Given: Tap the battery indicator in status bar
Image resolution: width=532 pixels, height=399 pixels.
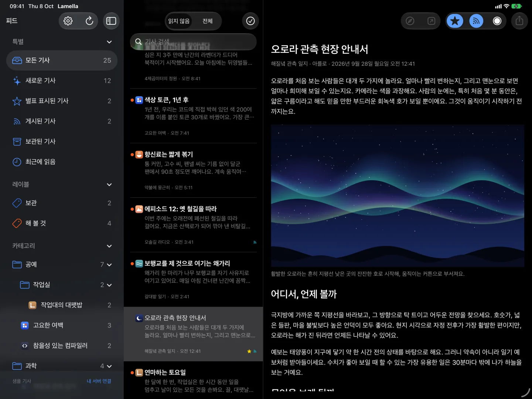Looking at the screenshot, I should pos(516,6).
